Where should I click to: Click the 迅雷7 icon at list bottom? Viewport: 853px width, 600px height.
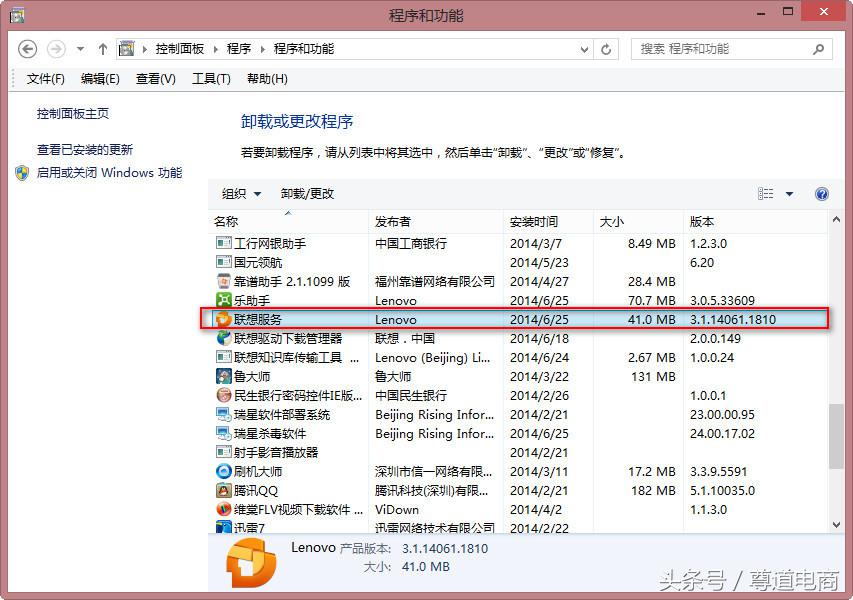click(x=223, y=527)
